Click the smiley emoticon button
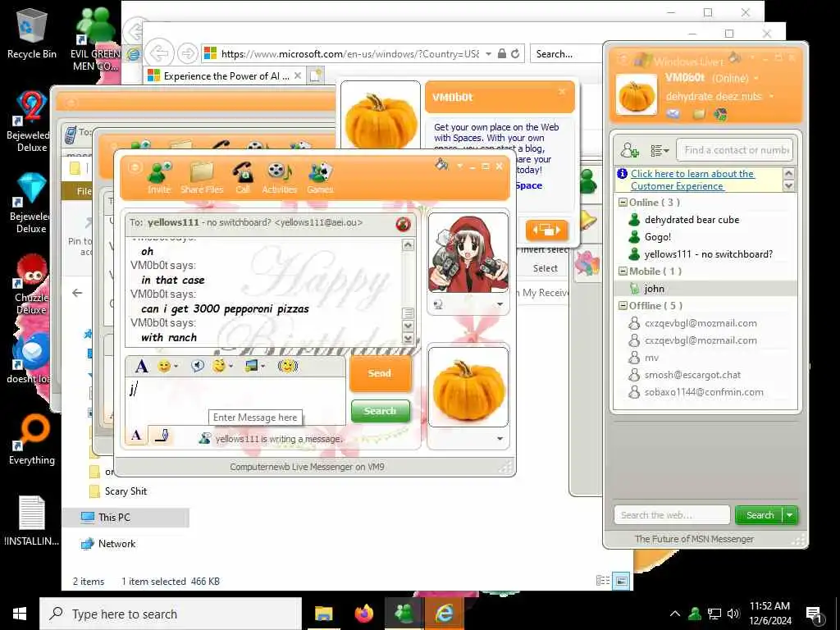The height and width of the screenshot is (630, 840). pos(164,367)
